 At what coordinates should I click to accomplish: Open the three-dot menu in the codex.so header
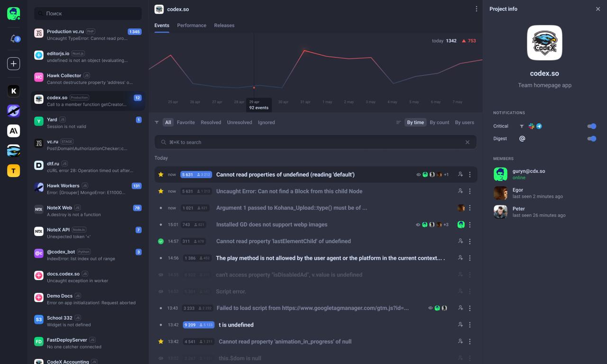477,9
